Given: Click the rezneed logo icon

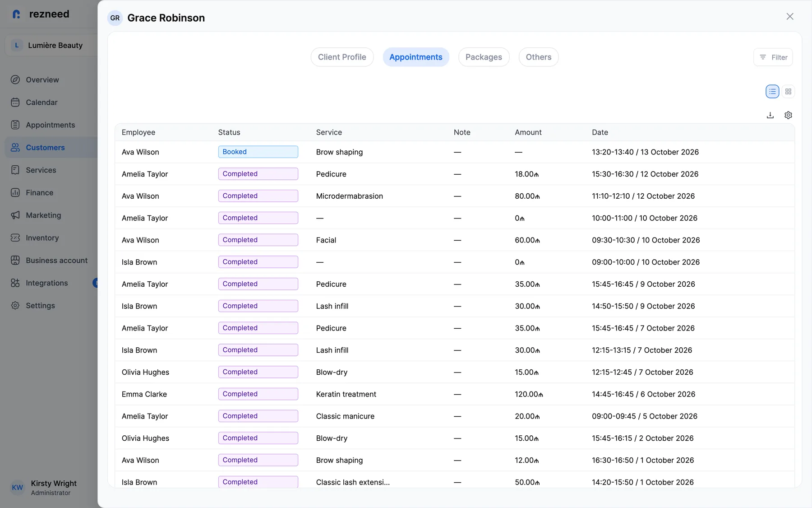Looking at the screenshot, I should (17, 14).
